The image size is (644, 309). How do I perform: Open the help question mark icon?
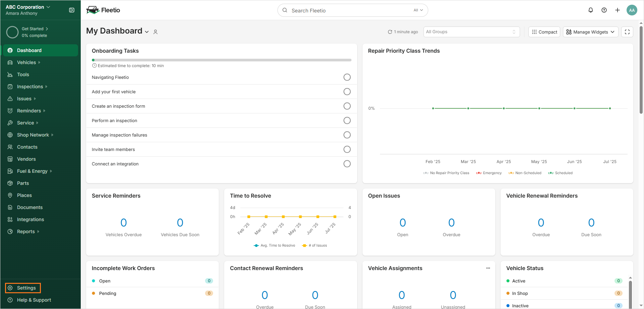point(604,10)
